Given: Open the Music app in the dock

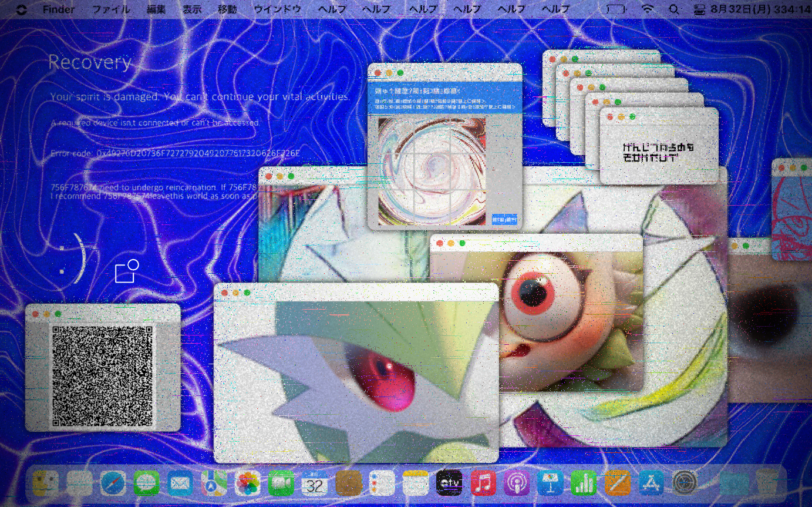Looking at the screenshot, I should tap(483, 483).
